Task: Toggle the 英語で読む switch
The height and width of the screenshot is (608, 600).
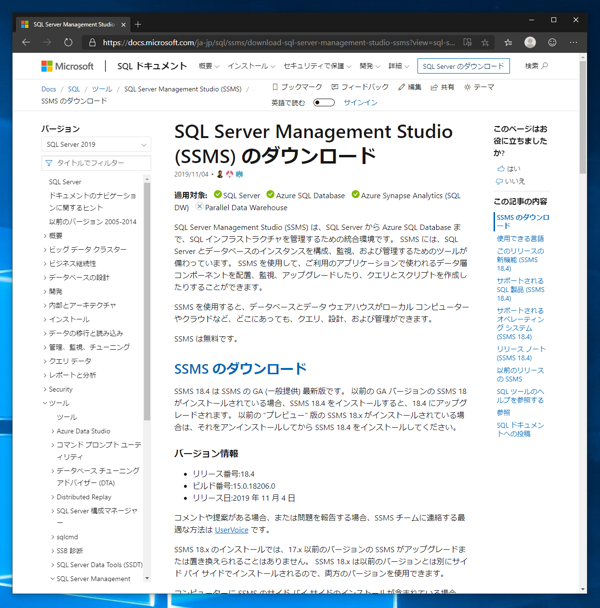Action: point(324,102)
